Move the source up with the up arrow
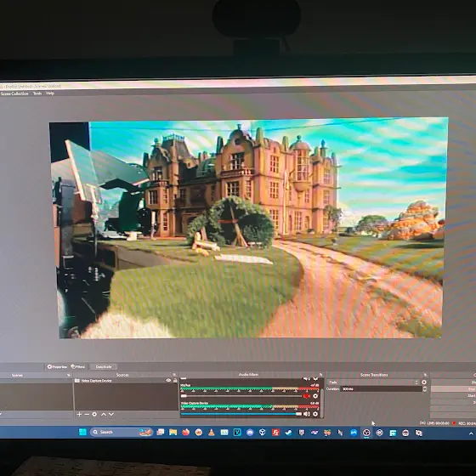Image resolution: width=476 pixels, height=476 pixels. (104, 414)
